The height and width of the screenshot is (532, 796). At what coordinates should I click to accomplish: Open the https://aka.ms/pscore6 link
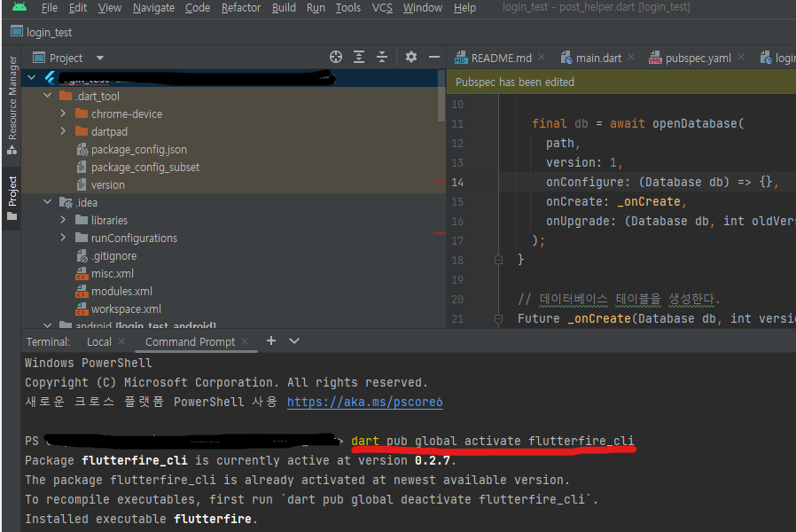(x=364, y=402)
